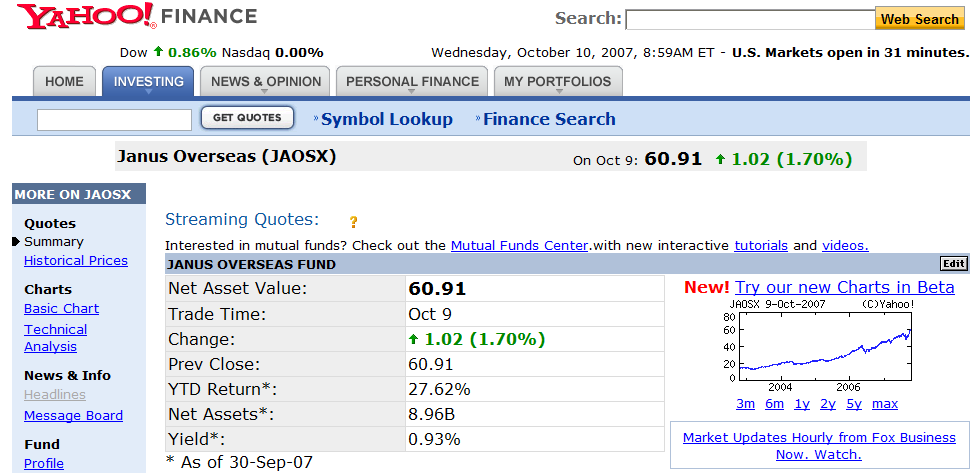Select the 1y chart range

click(x=801, y=404)
